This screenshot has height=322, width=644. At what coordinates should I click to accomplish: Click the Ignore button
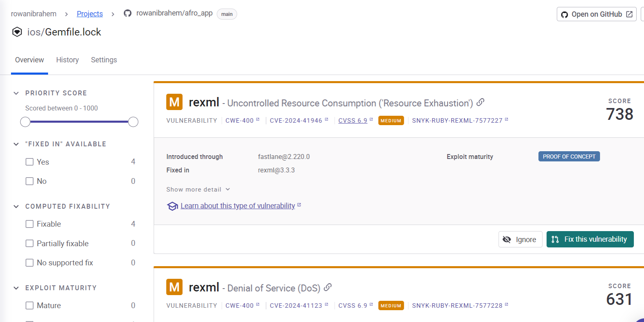pos(520,239)
